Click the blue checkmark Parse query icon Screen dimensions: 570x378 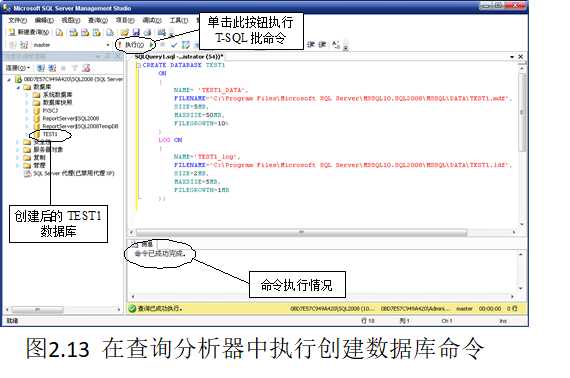pos(174,45)
